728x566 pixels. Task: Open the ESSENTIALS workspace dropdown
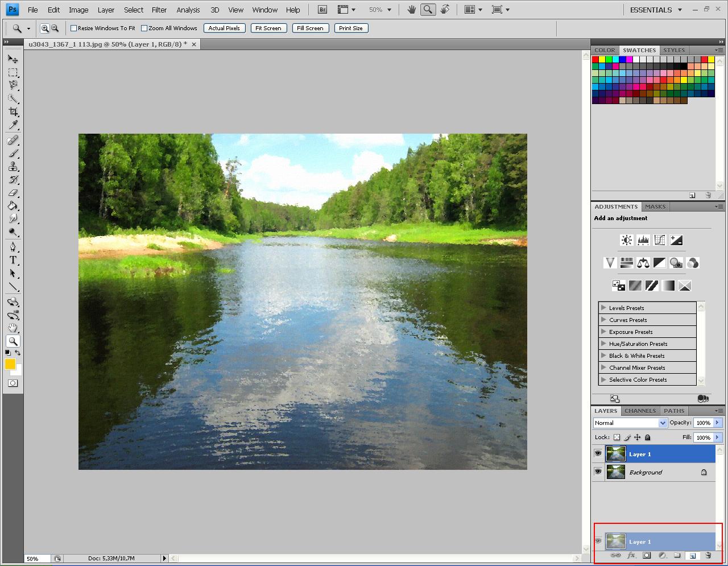[656, 10]
